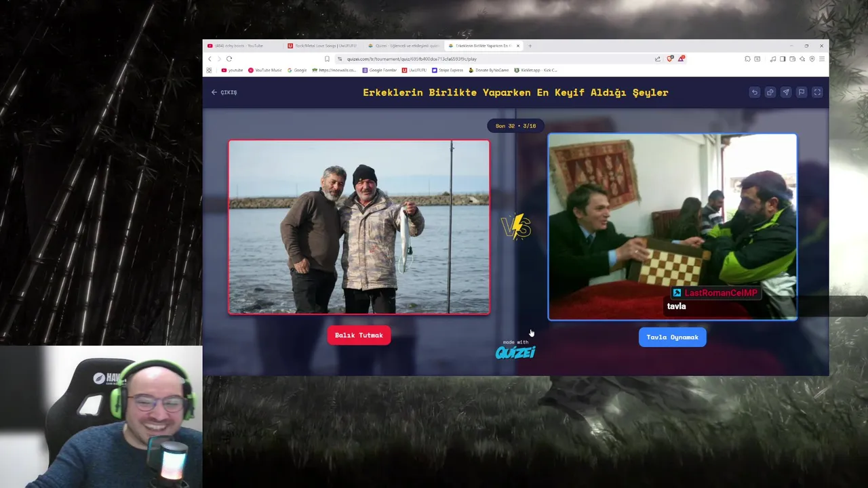Click the Son 32 • 3/16 round indicator
The image size is (868, 488).
515,126
